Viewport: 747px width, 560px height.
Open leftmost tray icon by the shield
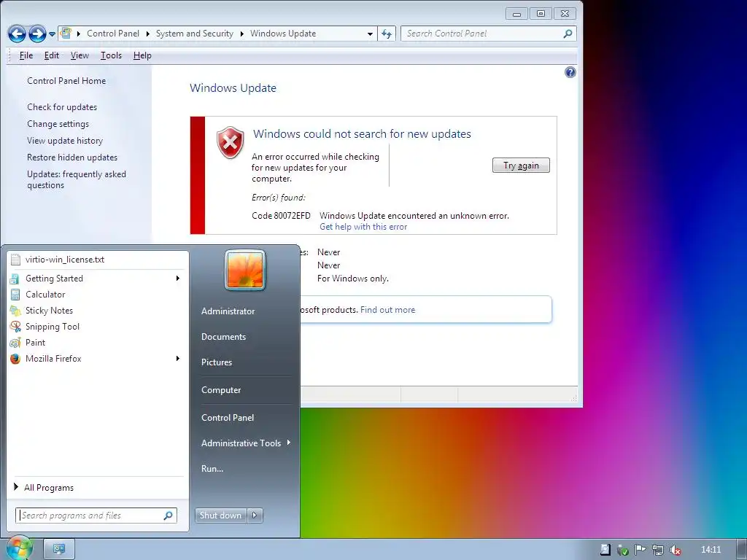(605, 550)
